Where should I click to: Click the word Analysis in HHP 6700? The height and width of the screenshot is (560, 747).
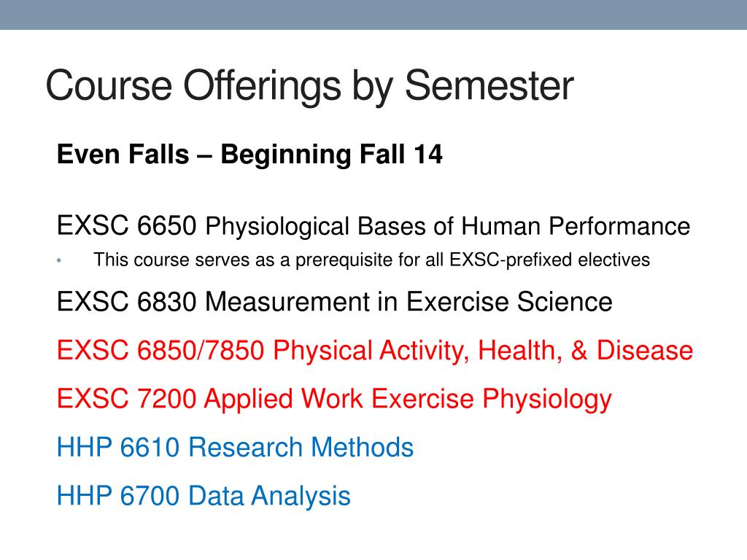click(301, 496)
